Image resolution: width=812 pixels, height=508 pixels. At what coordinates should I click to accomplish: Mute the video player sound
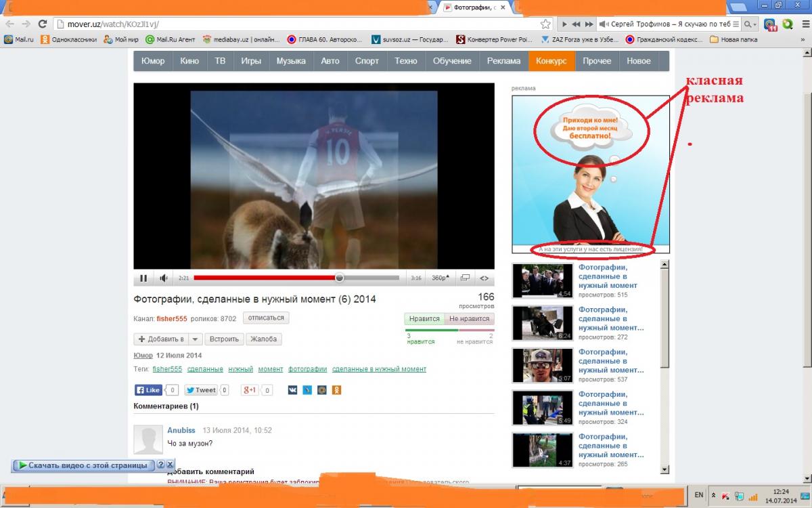164,278
